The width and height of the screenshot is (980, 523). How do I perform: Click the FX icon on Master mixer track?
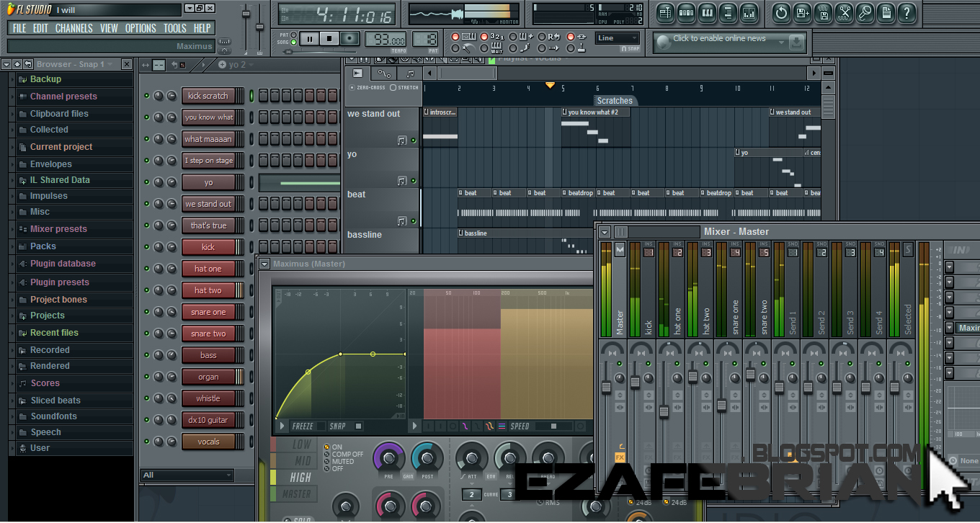[x=620, y=457]
